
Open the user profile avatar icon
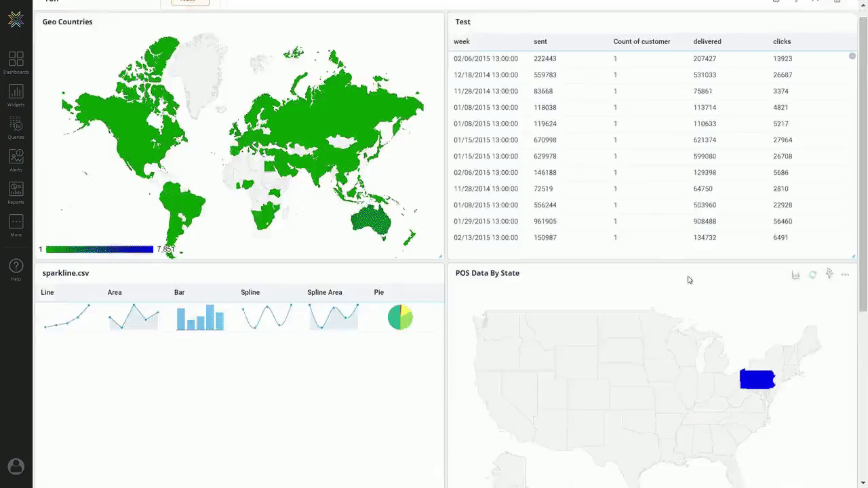(x=16, y=466)
